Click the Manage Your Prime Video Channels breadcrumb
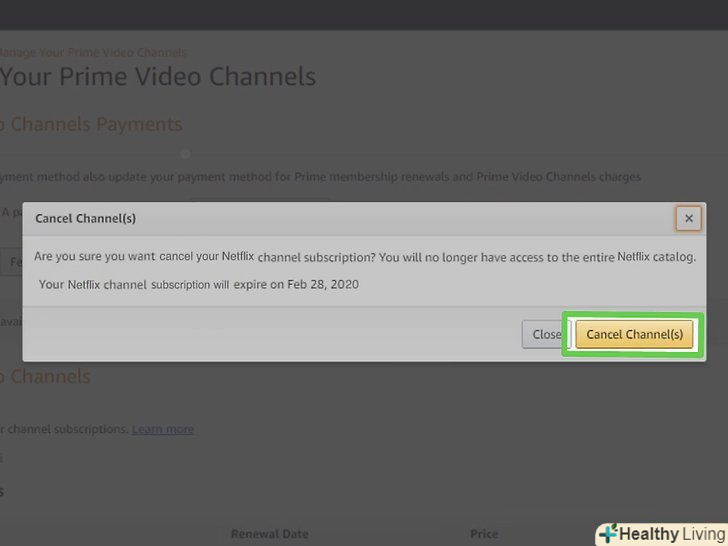Image resolution: width=728 pixels, height=546 pixels. pyautogui.click(x=93, y=52)
